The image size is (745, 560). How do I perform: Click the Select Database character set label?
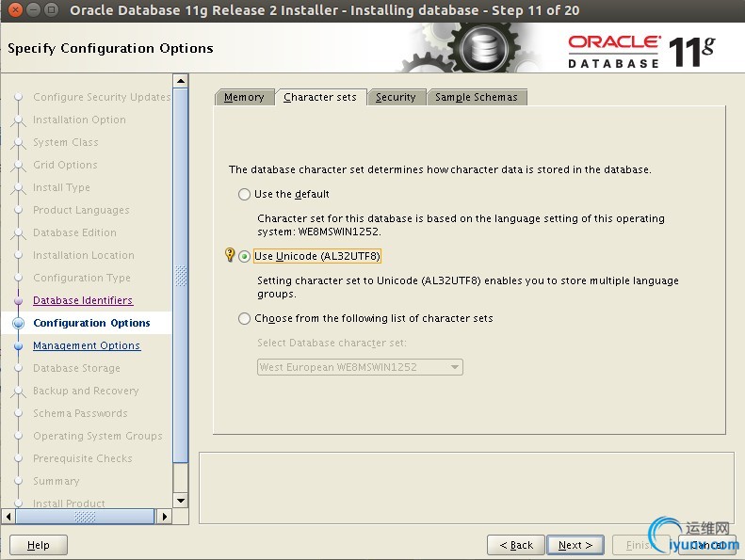point(332,343)
